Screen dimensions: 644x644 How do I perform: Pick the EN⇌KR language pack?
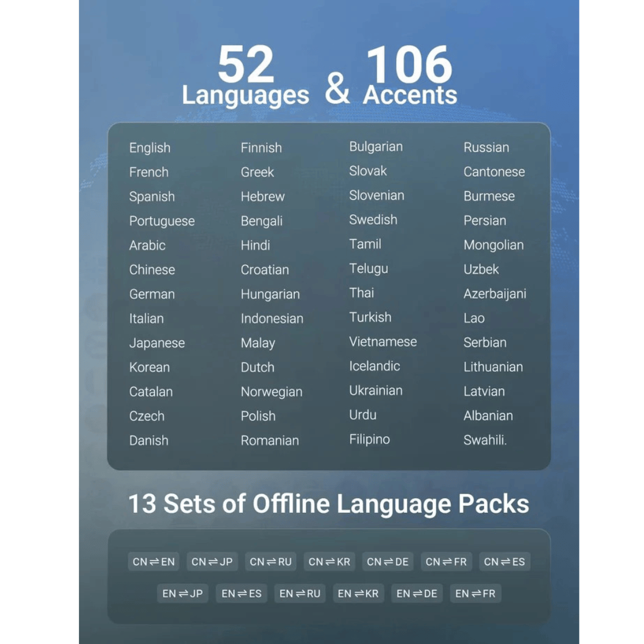coord(358,594)
